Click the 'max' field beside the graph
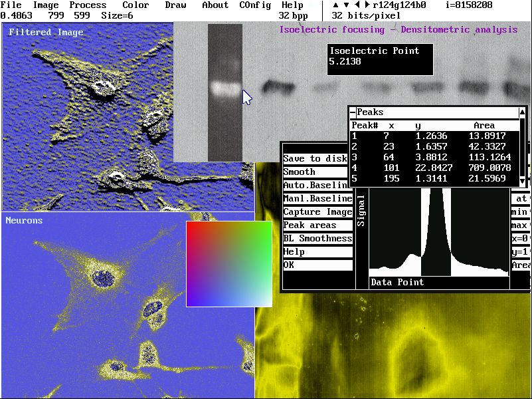The width and height of the screenshot is (532, 399). click(x=520, y=225)
